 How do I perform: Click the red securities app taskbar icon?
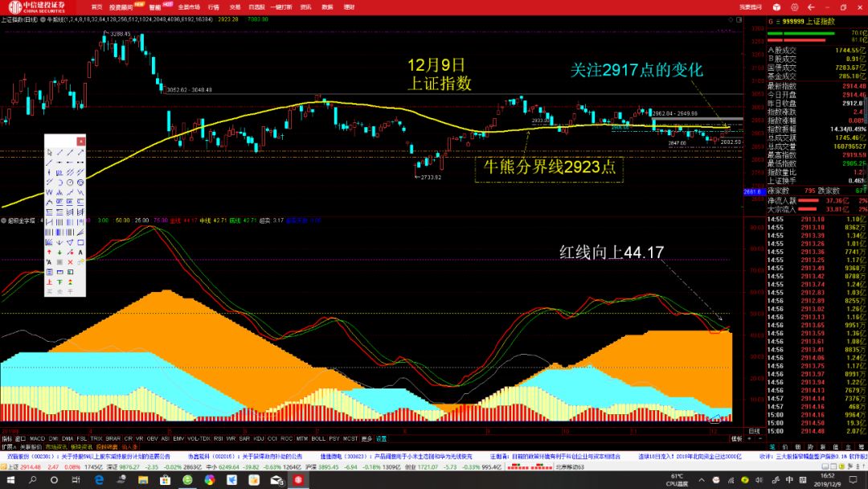(298, 480)
